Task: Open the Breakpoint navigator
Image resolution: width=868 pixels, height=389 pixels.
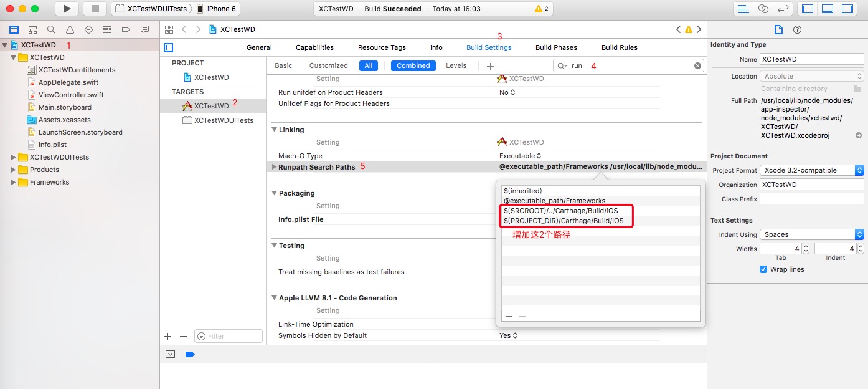Action: click(126, 29)
